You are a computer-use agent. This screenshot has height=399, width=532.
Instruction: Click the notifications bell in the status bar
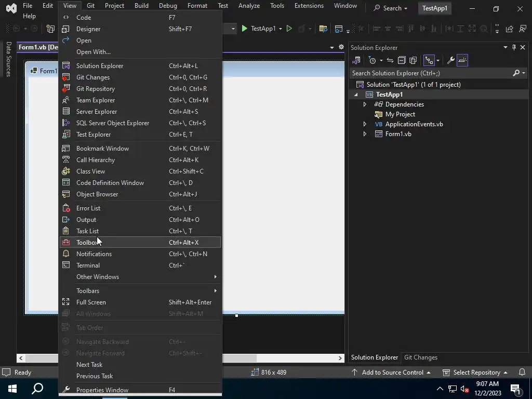[x=522, y=372]
